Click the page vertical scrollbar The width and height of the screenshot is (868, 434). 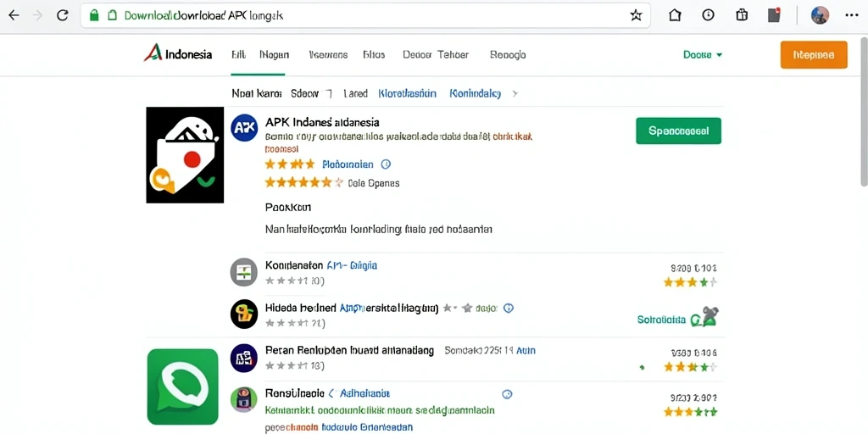click(864, 111)
